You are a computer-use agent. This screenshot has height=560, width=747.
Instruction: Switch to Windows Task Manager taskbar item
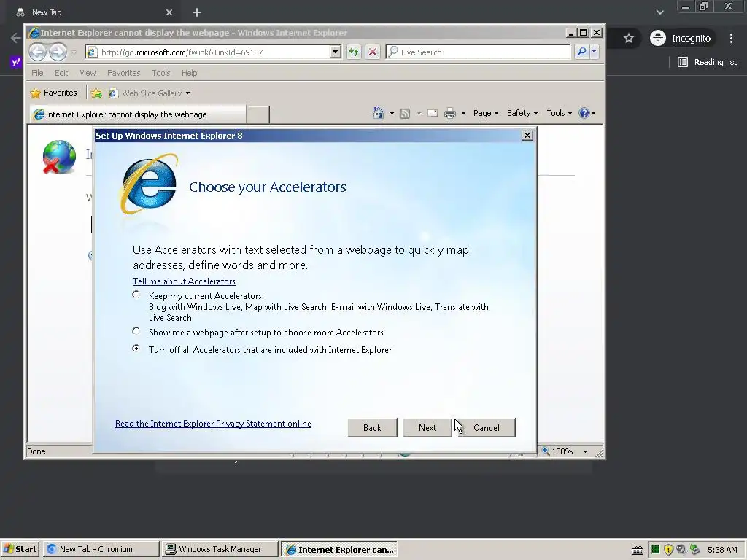click(x=220, y=549)
